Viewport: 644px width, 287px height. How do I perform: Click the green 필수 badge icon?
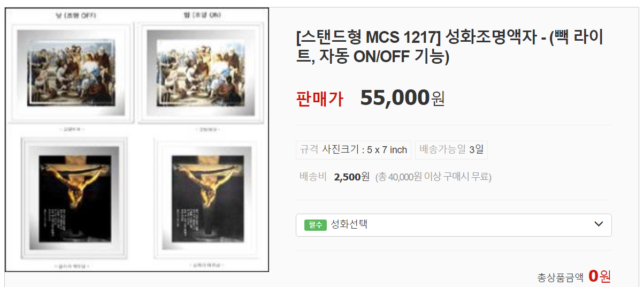[316, 225]
